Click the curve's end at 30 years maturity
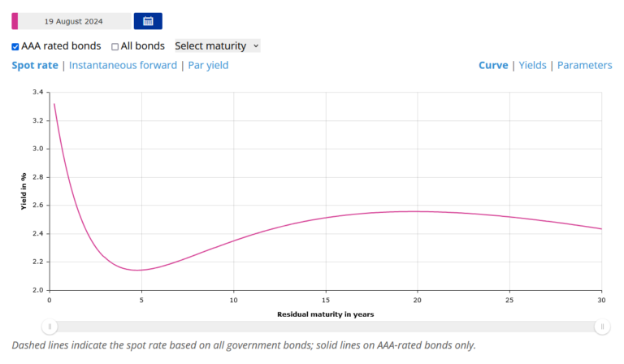 pos(601,228)
